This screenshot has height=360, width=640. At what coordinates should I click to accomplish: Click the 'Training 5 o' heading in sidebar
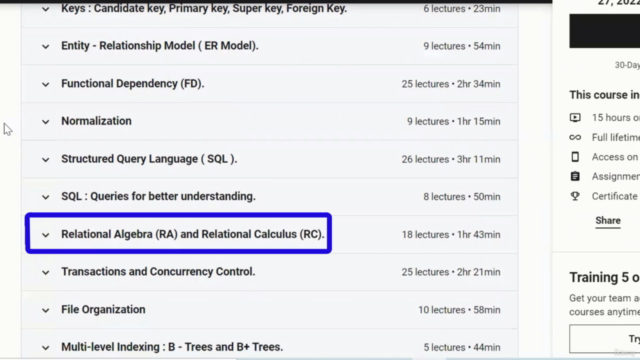click(604, 278)
